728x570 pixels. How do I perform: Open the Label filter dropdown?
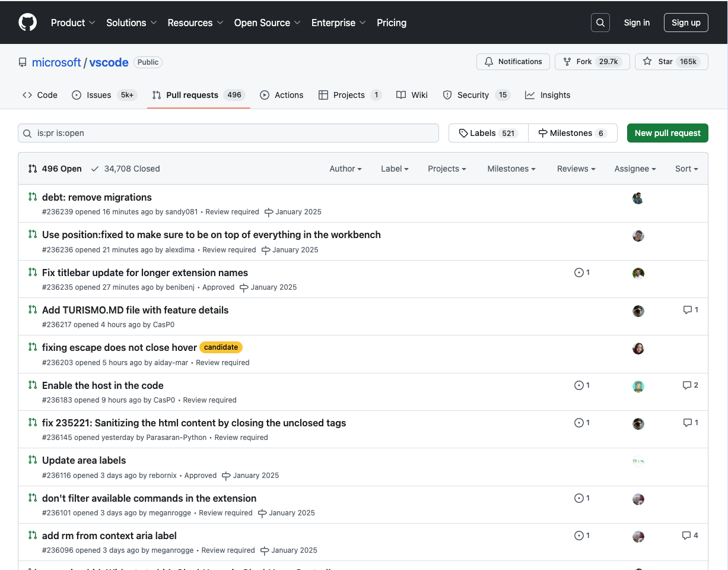(395, 169)
